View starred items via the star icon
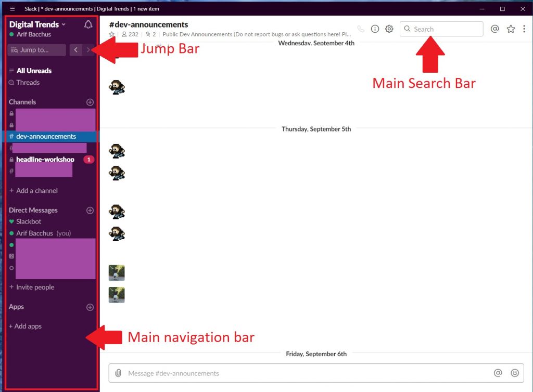Viewport: 533px width, 392px height. click(511, 29)
